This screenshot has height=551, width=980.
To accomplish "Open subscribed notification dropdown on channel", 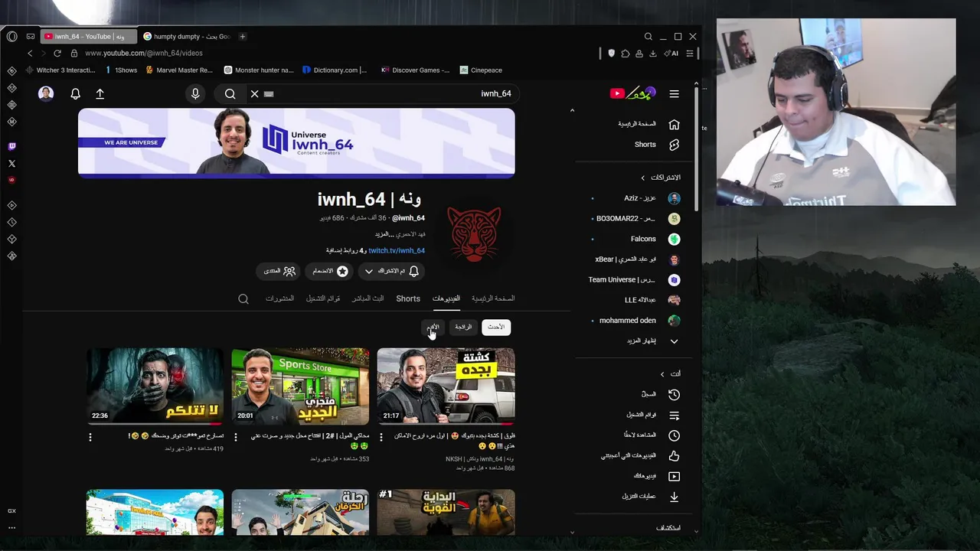I will pos(390,271).
